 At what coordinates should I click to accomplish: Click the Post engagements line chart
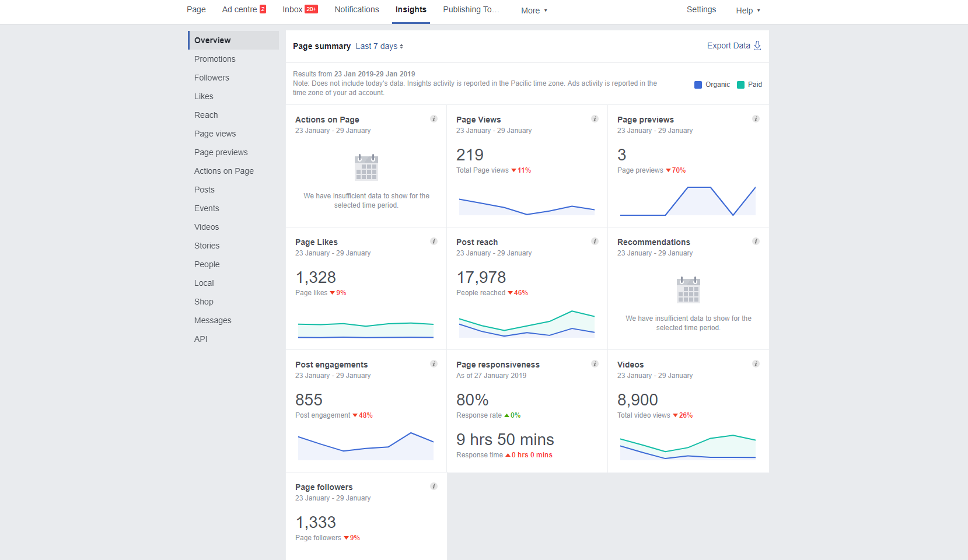click(x=366, y=446)
